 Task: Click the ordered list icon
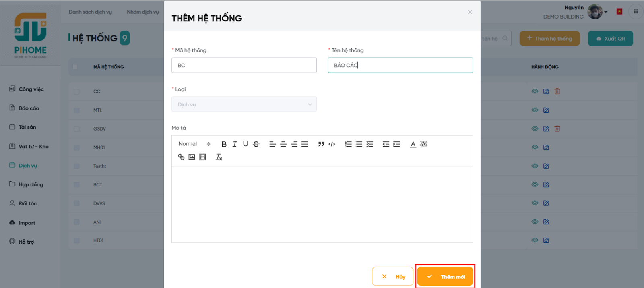point(348,144)
